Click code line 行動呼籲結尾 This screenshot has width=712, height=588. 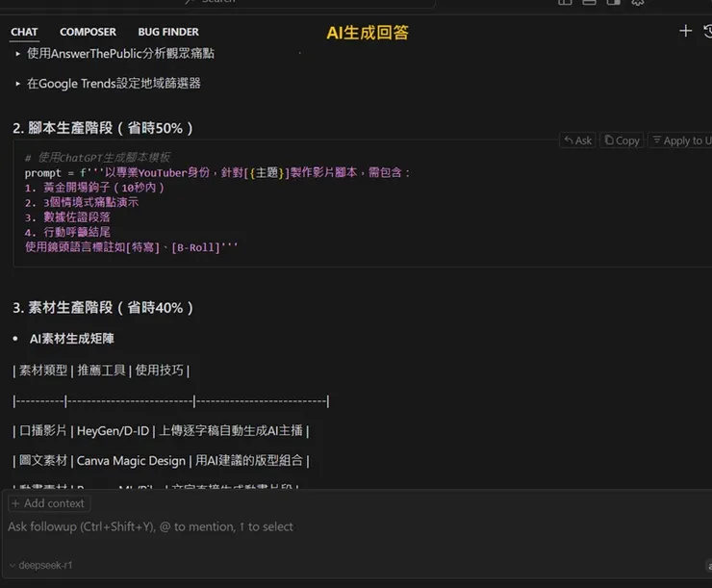[67, 233]
